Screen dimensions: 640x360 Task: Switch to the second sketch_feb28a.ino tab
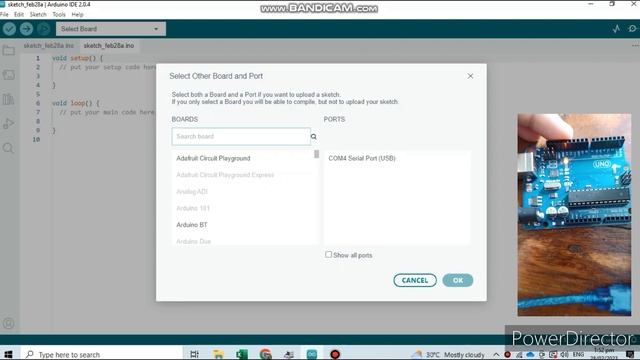(109, 46)
